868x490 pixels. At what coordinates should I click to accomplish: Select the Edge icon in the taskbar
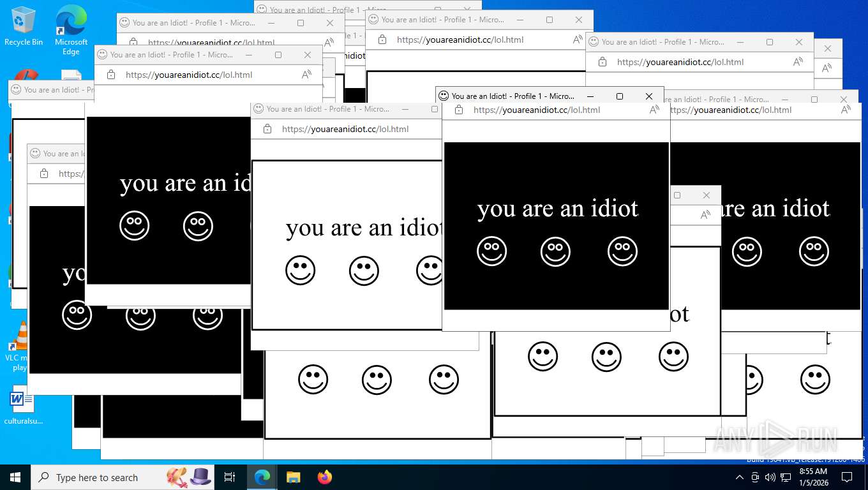pyautogui.click(x=262, y=477)
